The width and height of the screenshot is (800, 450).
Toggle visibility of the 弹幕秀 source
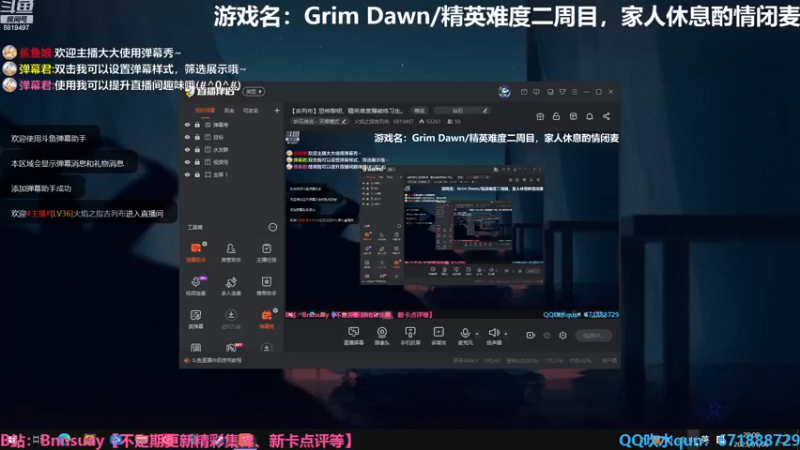coord(187,124)
